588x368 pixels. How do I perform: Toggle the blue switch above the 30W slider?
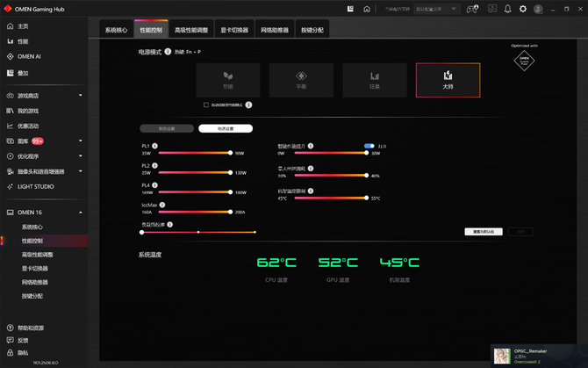369,146
